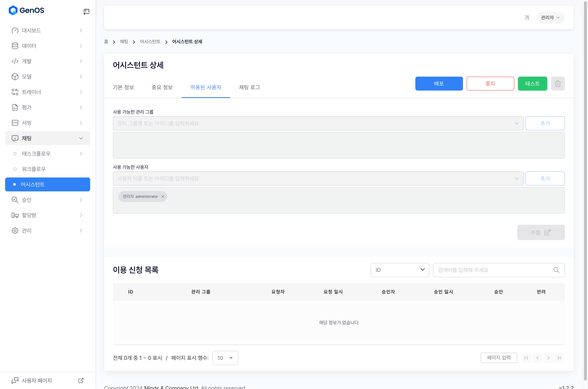The image size is (588, 389).
Task: Go to the last page arrow
Action: 559,358
